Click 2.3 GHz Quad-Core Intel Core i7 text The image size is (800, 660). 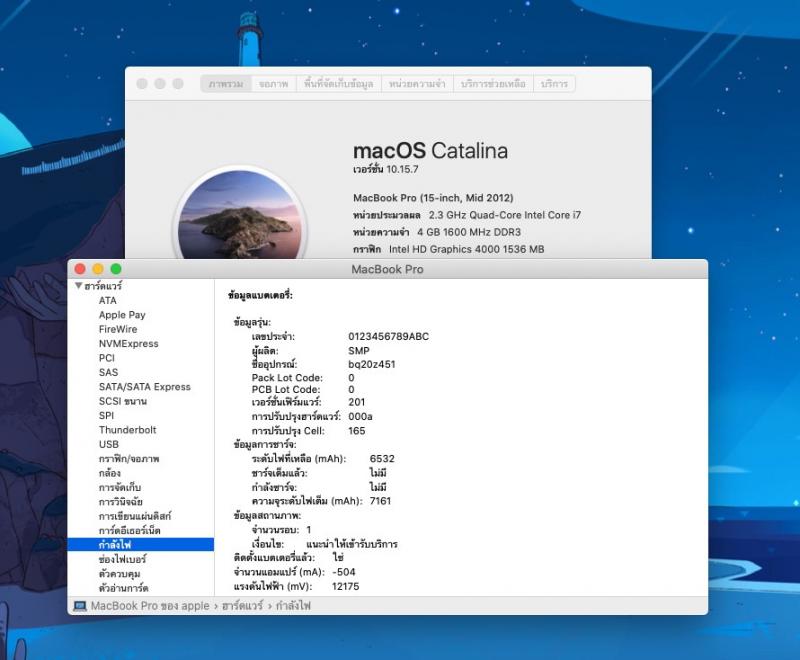[x=505, y=215]
